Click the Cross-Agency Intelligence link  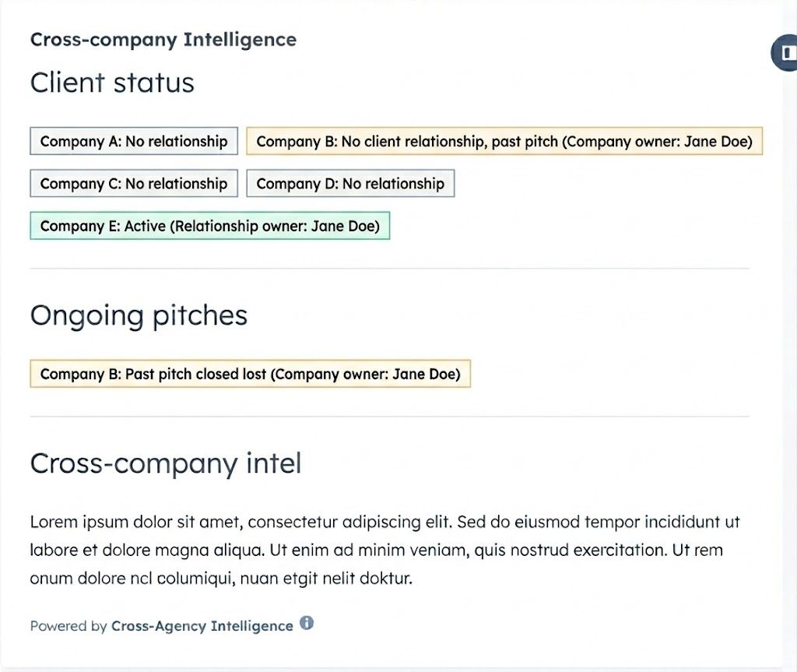pos(202,625)
